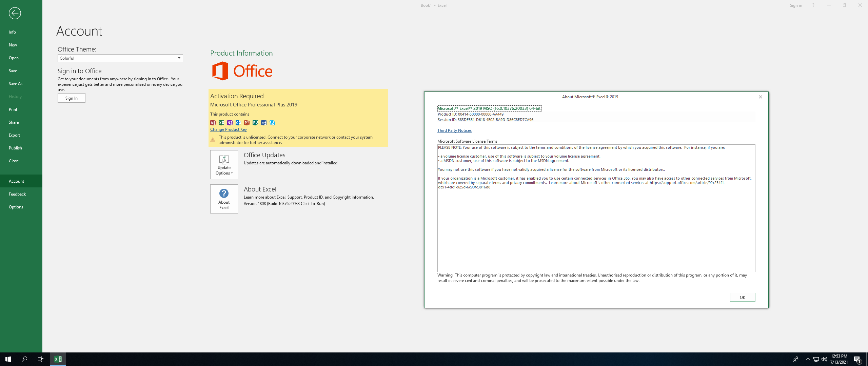Click Microsoft Office Professional Plus 2019 text
The width and height of the screenshot is (868, 366).
tap(254, 105)
